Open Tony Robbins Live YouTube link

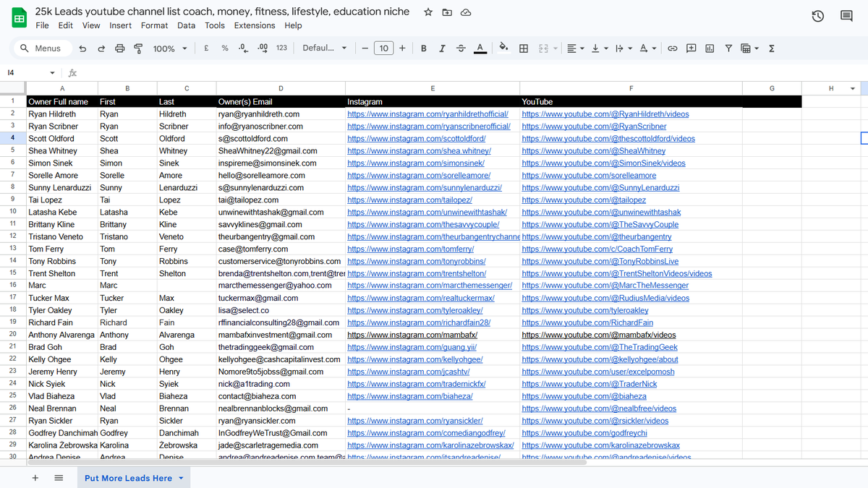click(600, 262)
